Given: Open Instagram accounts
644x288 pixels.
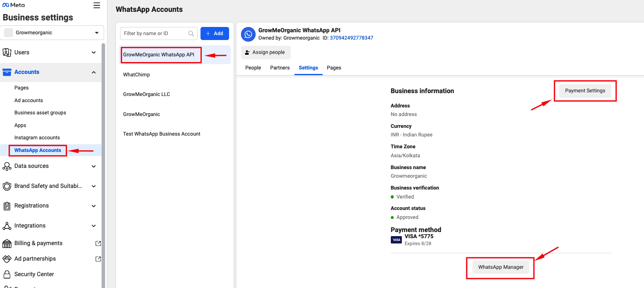Looking at the screenshot, I should 37,138.
